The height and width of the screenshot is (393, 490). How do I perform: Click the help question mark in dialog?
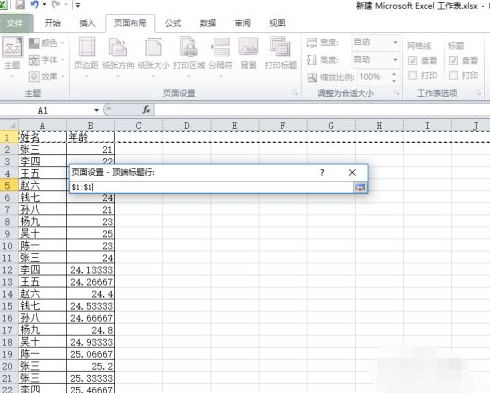coord(322,172)
